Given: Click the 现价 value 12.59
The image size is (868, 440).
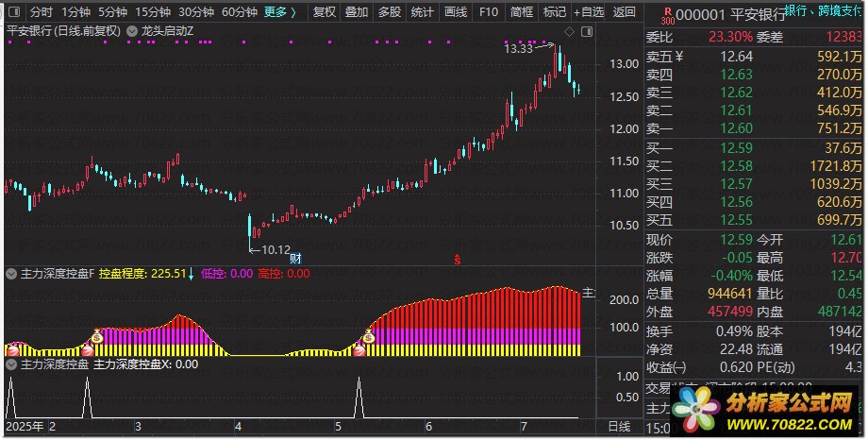Looking at the screenshot, I should click(736, 240).
